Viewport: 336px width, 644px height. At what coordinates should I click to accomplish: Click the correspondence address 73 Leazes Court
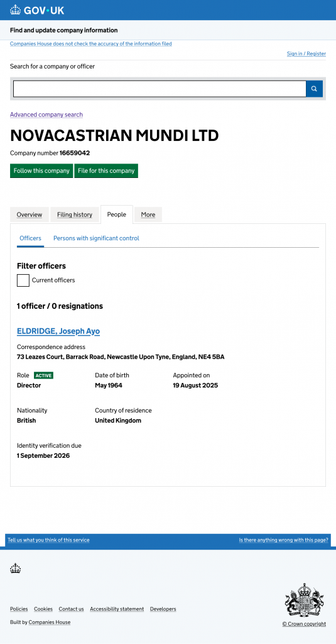(x=121, y=357)
